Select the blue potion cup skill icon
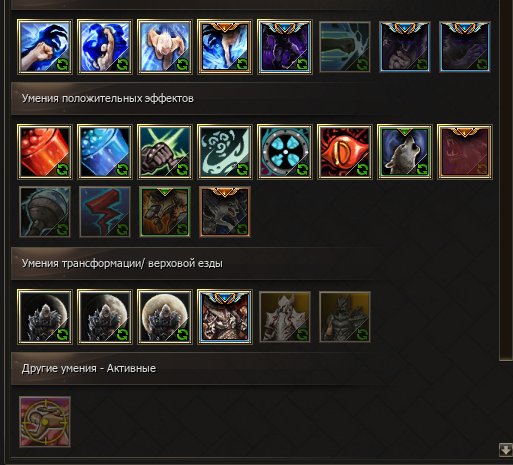513x465 pixels. [105, 152]
